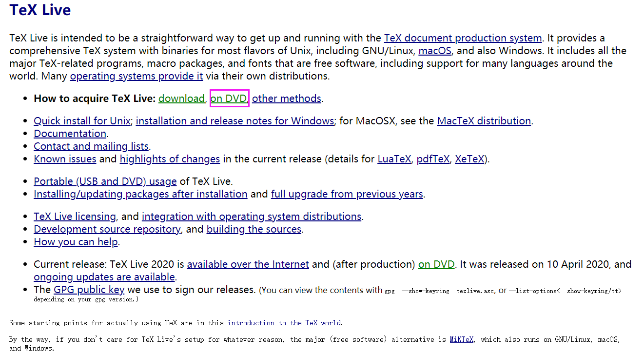Click the macOS link

(x=434, y=50)
